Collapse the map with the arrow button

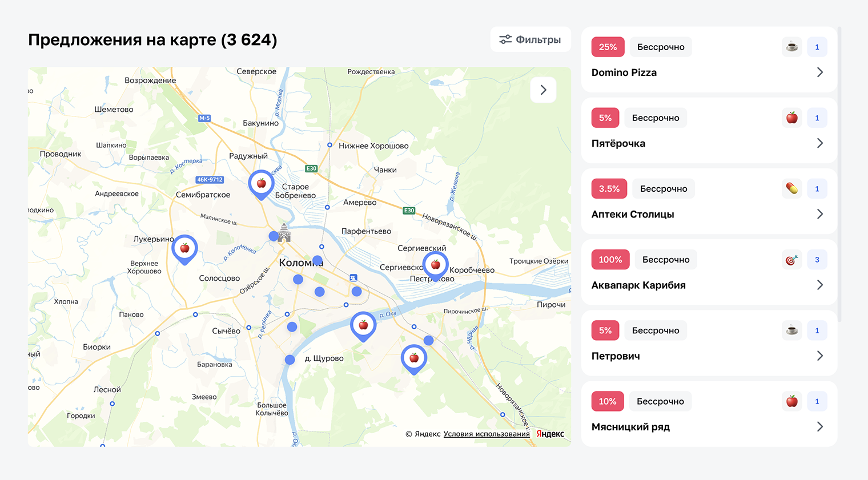point(543,90)
